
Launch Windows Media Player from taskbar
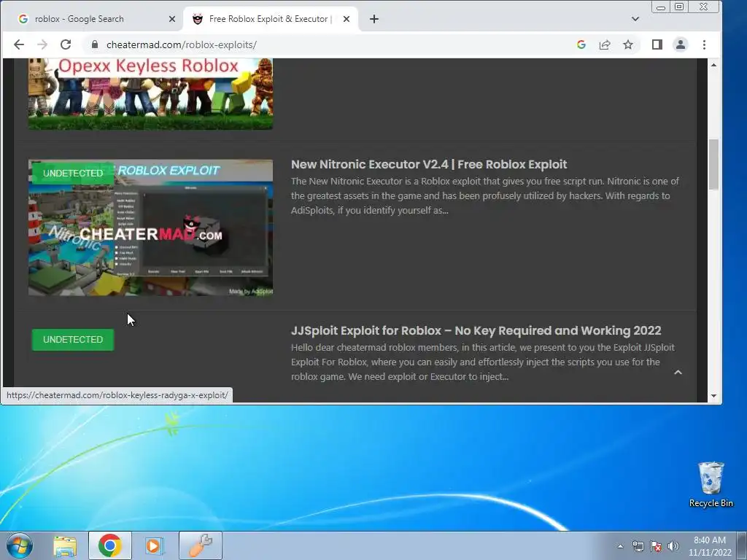pyautogui.click(x=155, y=545)
